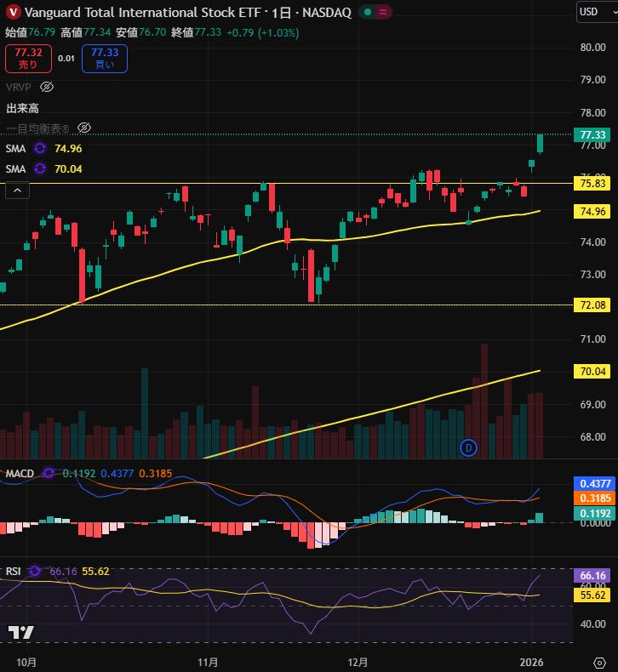
Task: Click the RSI indicator refresh icon
Action: click(35, 571)
